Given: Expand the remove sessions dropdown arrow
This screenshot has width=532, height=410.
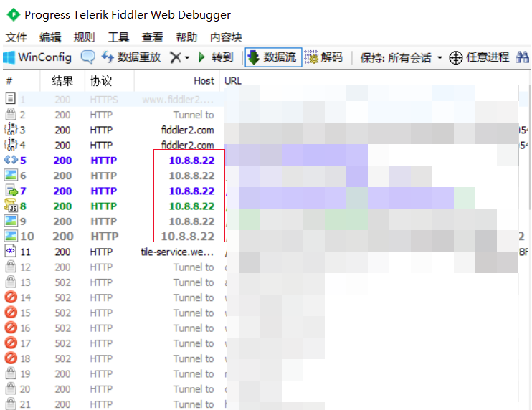Looking at the screenshot, I should [187, 57].
